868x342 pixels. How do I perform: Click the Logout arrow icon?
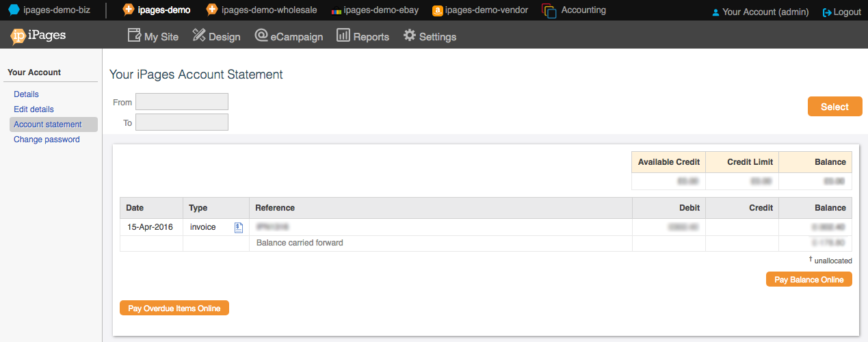tap(827, 12)
